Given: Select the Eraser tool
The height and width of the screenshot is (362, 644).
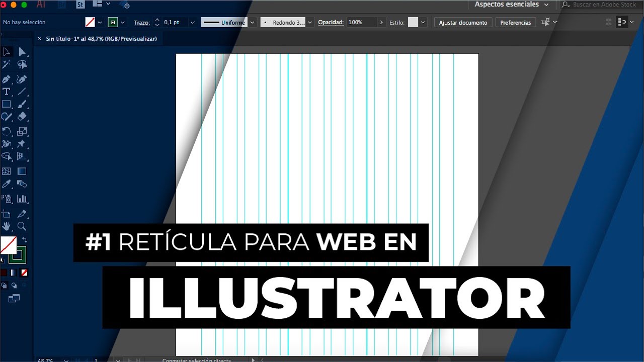Looking at the screenshot, I should point(22,117).
